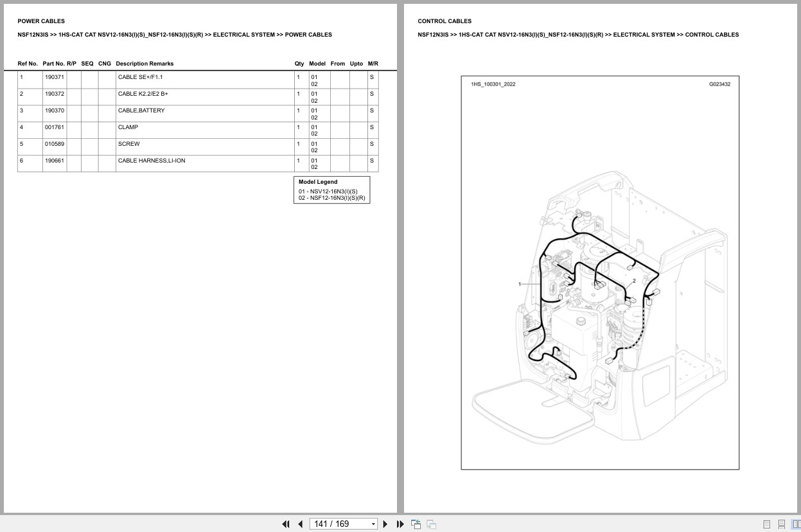
Task: Click the POWER CABLES page title
Action: click(x=41, y=21)
